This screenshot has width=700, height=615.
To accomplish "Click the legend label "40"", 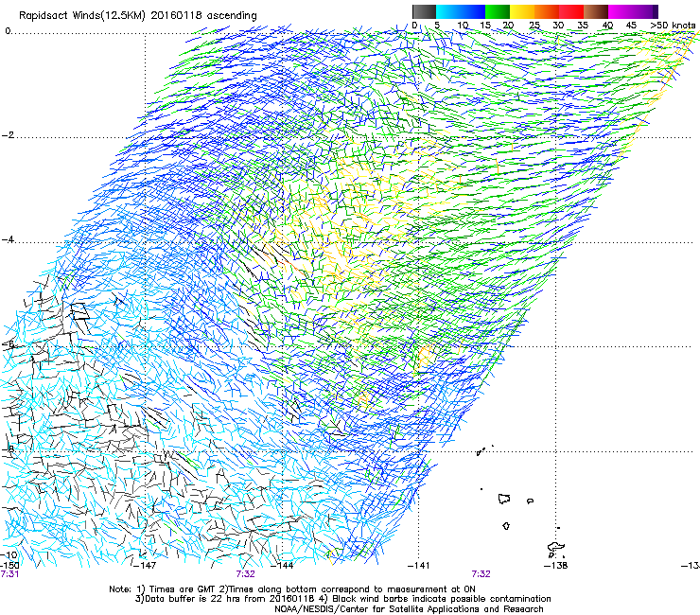I will [607, 26].
